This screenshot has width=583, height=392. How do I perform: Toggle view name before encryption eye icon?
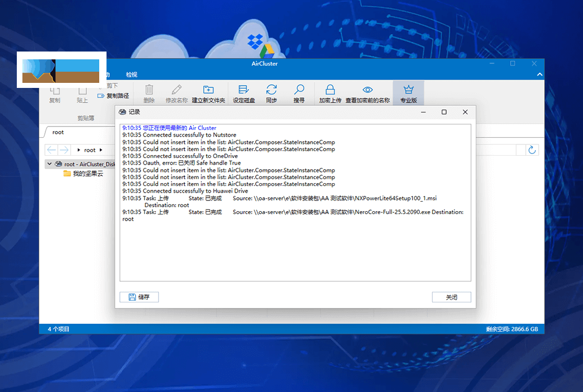(368, 94)
